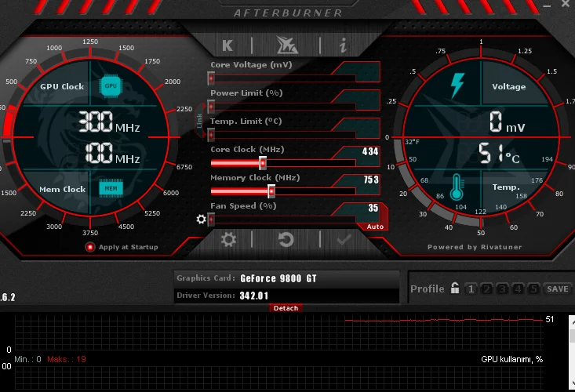The image size is (575, 392).
Task: Click the Power Limit slider handle
Action: tap(211, 107)
